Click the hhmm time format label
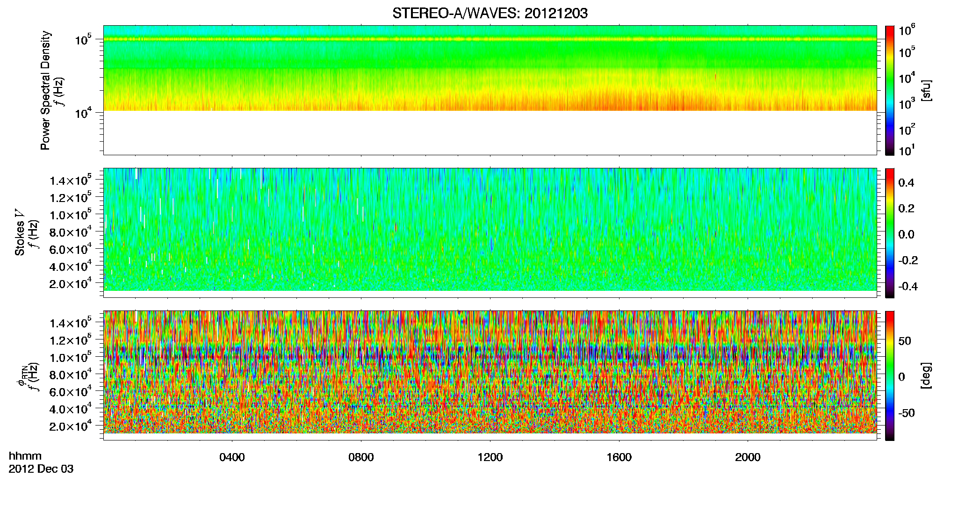This screenshot has height=505, width=980. point(25,456)
